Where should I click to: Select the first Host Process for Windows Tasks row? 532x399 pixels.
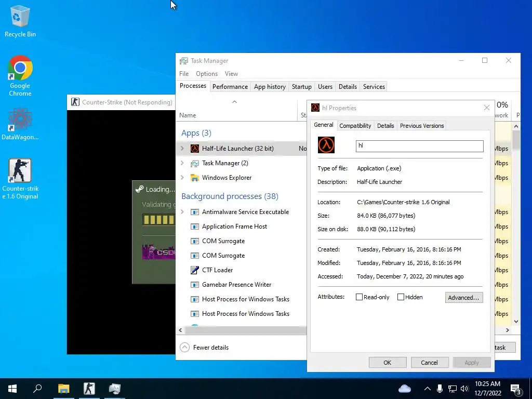tap(242, 299)
